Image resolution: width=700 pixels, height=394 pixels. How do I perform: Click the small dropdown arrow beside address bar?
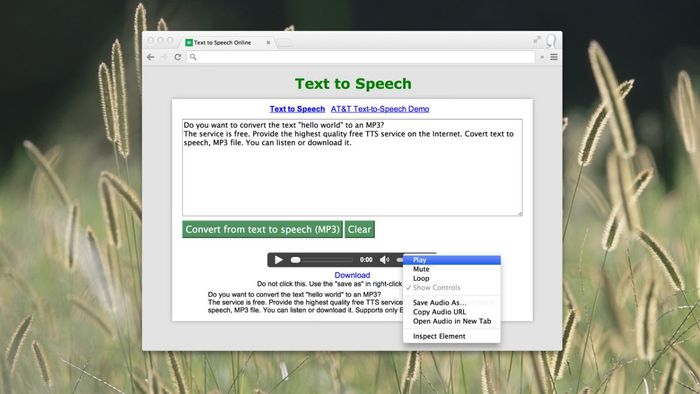(x=542, y=57)
